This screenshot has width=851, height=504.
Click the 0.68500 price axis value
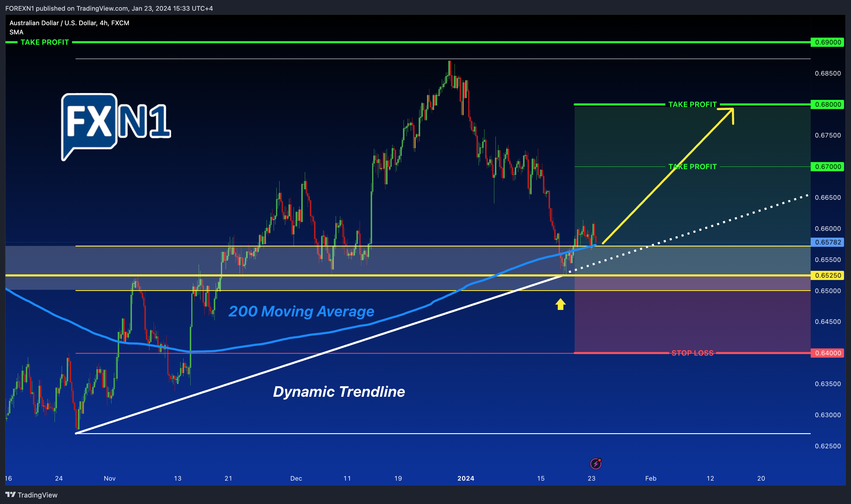coord(828,73)
